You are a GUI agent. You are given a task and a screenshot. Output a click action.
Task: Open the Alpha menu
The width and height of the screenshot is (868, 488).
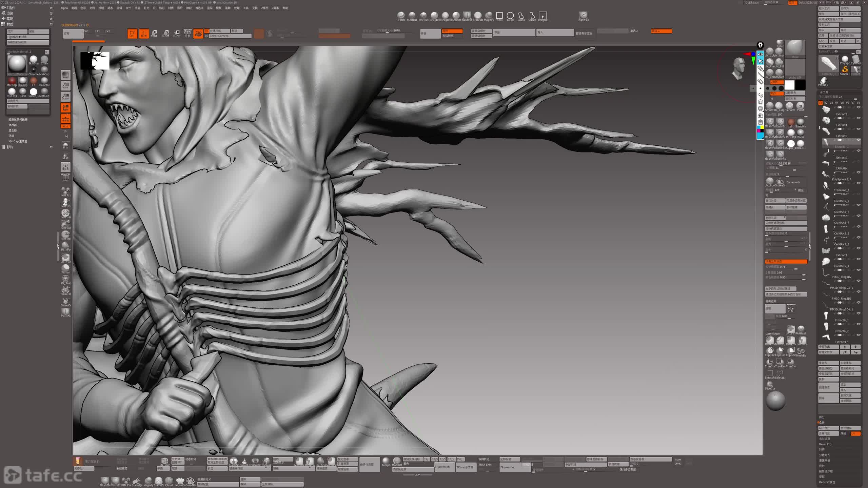coord(64,8)
